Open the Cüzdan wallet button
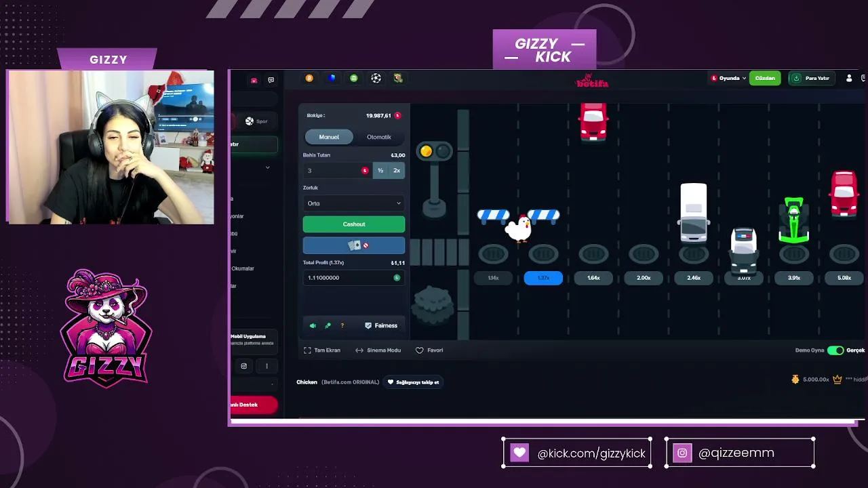Viewport: 868px width, 488px height. coord(765,79)
